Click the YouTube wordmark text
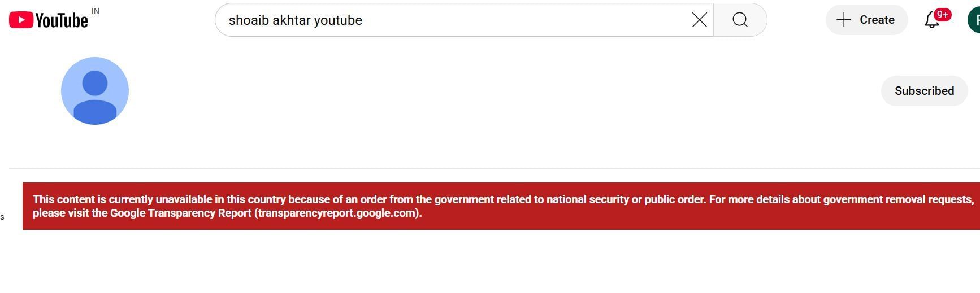This screenshot has height=293, width=980. tap(62, 21)
